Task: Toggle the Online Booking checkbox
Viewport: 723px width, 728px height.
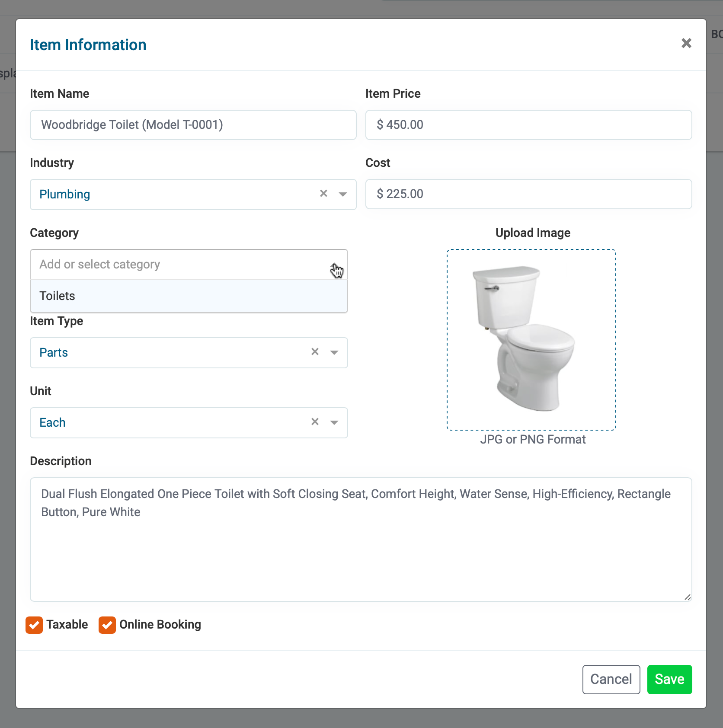Action: pos(107,625)
